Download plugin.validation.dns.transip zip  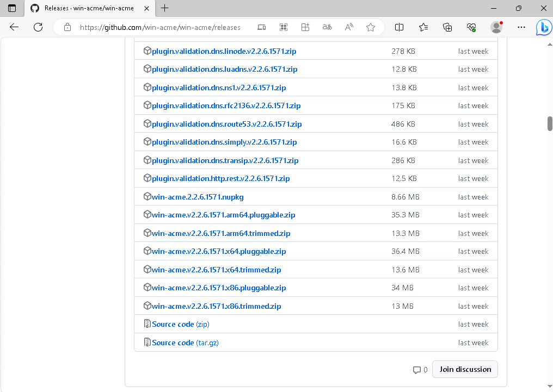click(225, 160)
